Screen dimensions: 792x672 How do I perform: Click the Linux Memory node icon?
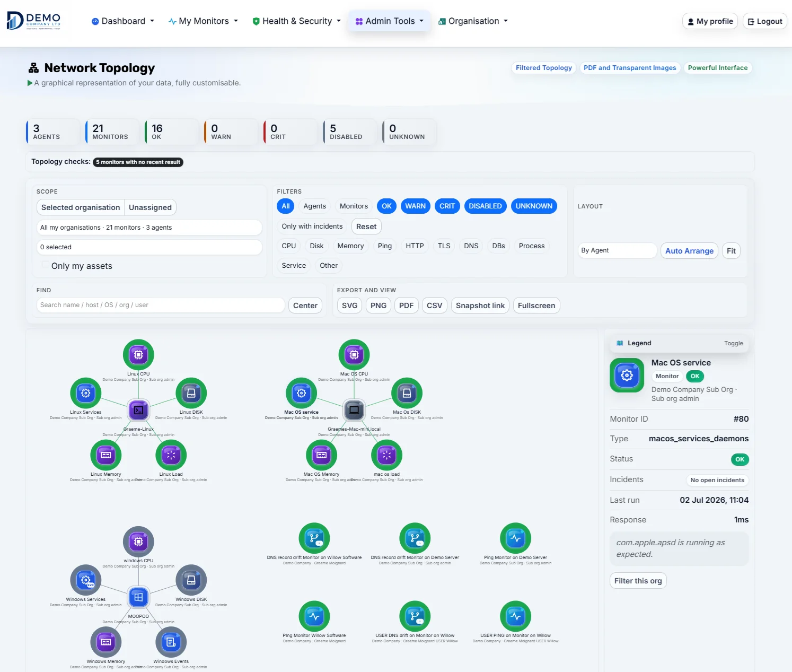click(x=106, y=455)
